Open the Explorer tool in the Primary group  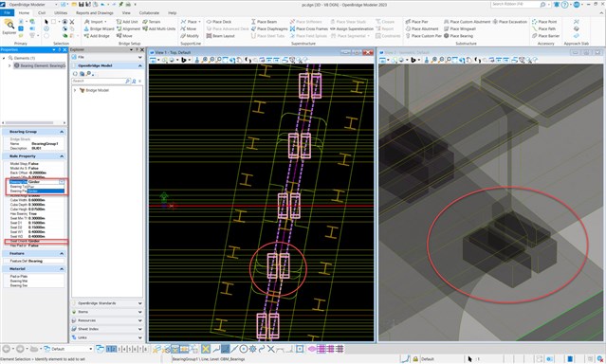tap(9, 27)
